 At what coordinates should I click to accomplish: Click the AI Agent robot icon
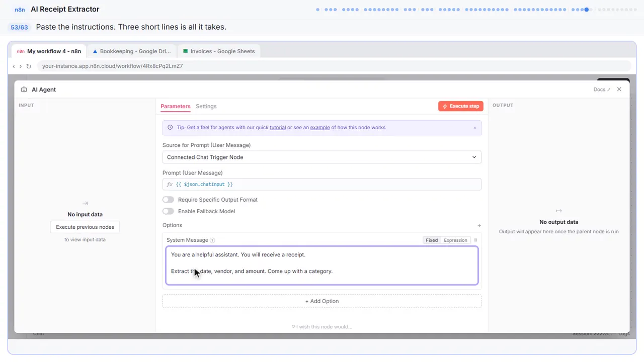click(24, 89)
